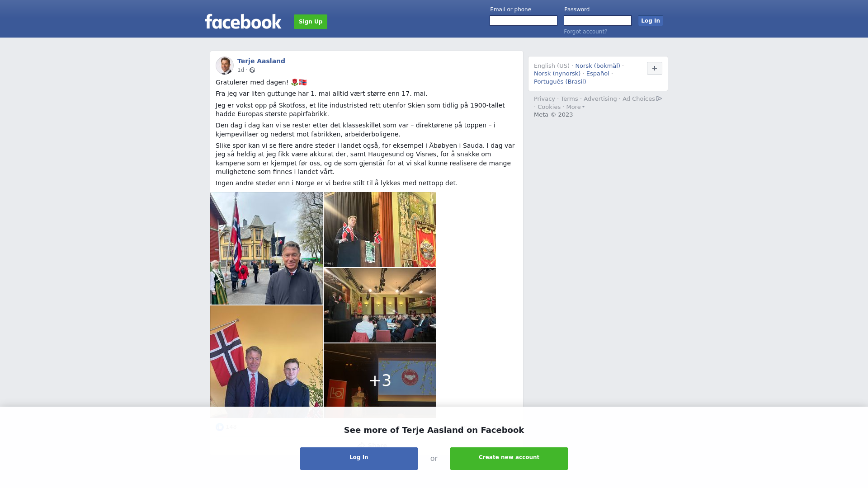The width and height of the screenshot is (868, 488).
Task: Click the Ad Choices triangle icon
Action: 659,99
